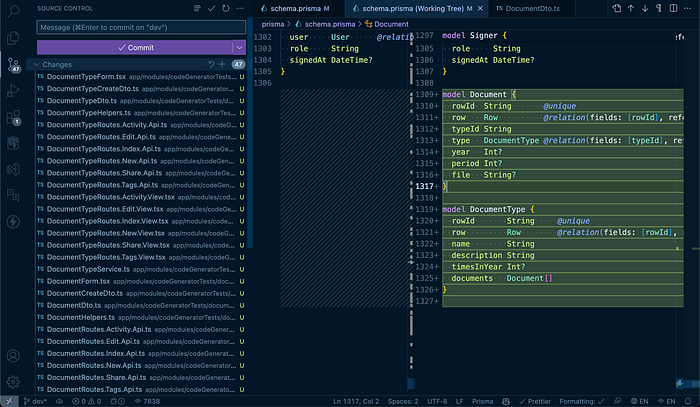
Task: Open Accounts icon in activity bar
Action: [13, 356]
